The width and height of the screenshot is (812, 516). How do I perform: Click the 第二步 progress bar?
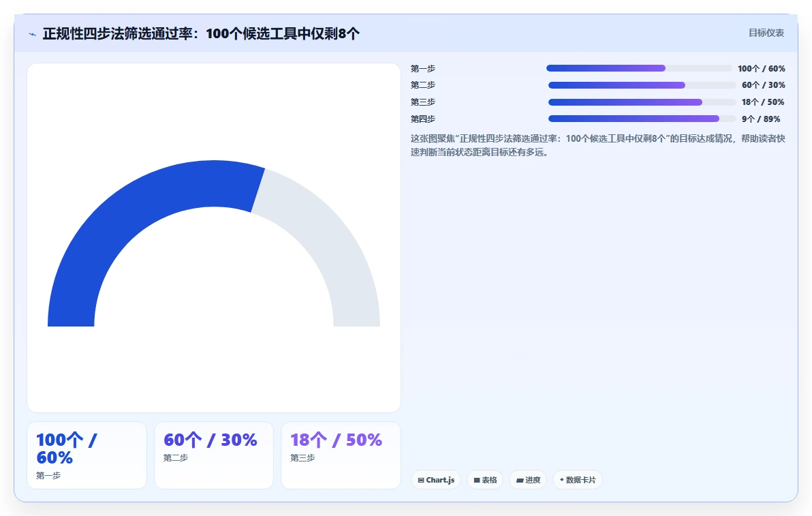tap(642, 85)
